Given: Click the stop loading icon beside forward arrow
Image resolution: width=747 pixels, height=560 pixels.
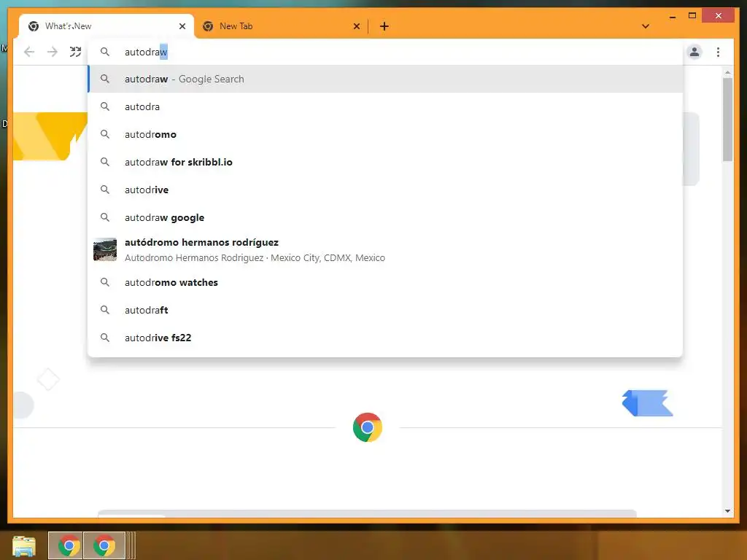Looking at the screenshot, I should (75, 52).
